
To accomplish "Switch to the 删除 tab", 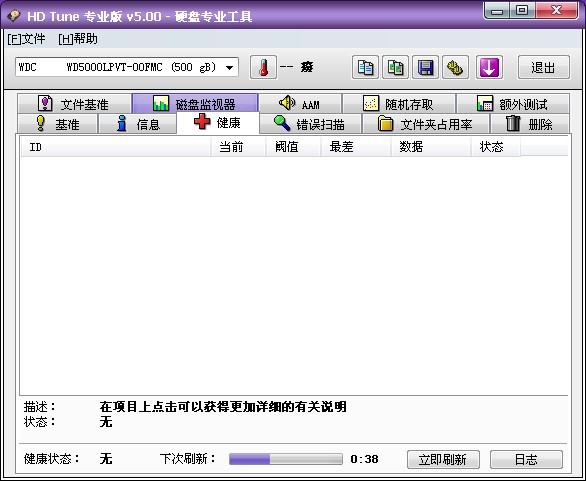I will 530,124.
